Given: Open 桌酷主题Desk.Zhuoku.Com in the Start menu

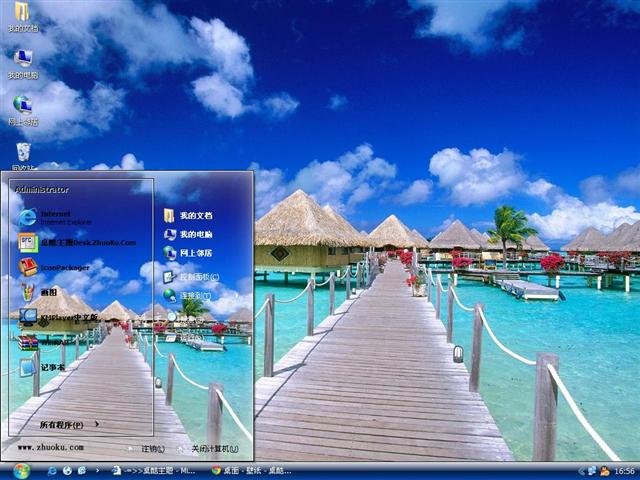Looking at the screenshot, I should (77, 242).
